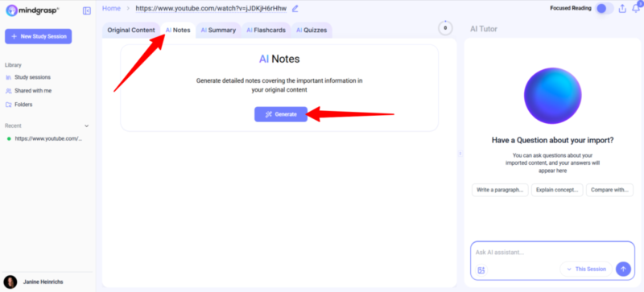Viewport: 644px width, 292px height.
Task: Click the Shared with me icon
Action: (x=8, y=91)
